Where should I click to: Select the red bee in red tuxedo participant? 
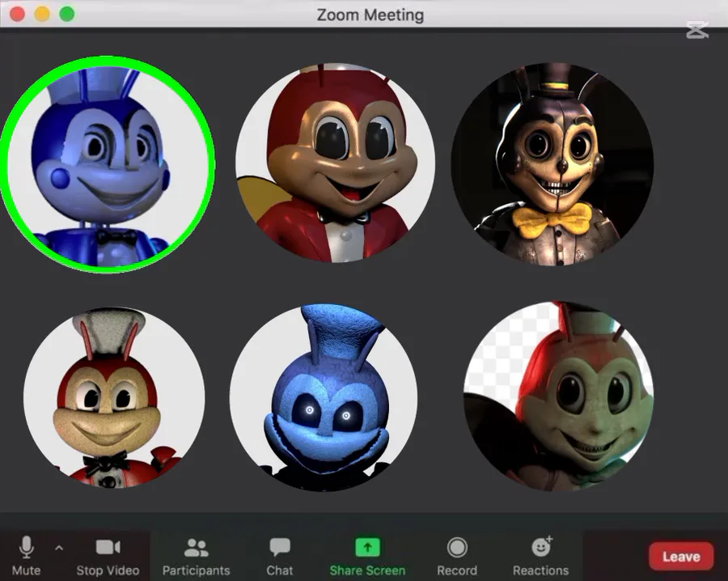coord(335,163)
